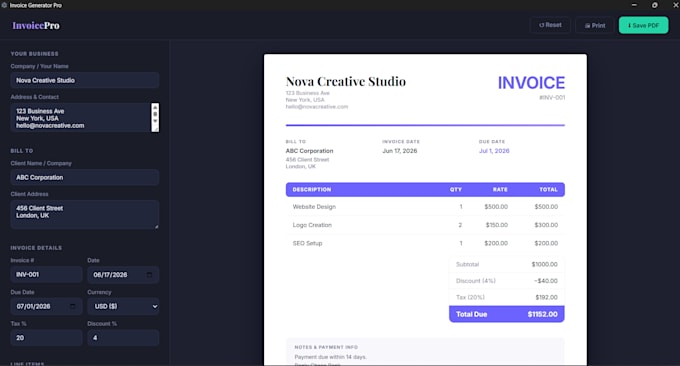
Task: Close the Invoice Generator Pro window
Action: [675, 5]
